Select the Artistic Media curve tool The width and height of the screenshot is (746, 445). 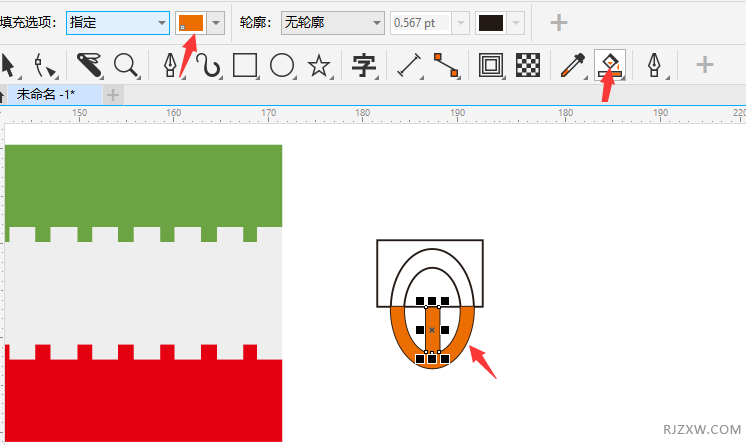click(209, 65)
